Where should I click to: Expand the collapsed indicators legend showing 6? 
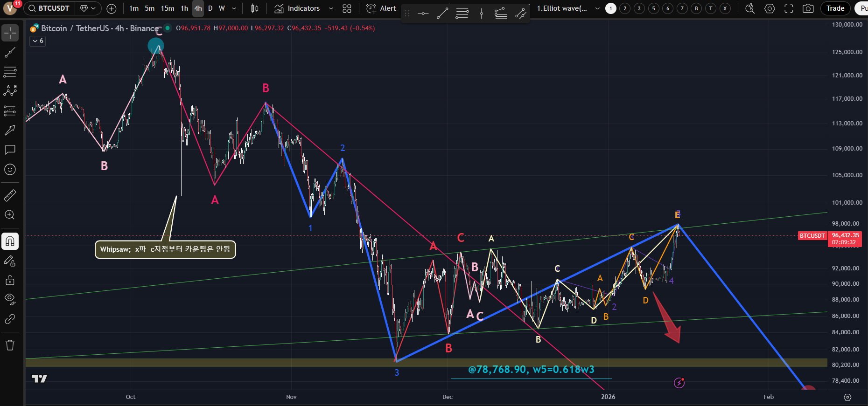(38, 41)
